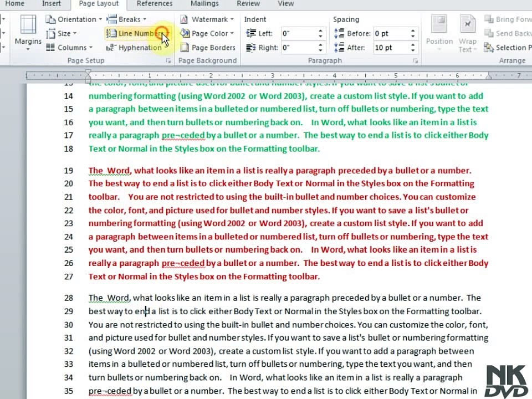
Task: Click "The Word" at line 28
Action: pos(109,298)
